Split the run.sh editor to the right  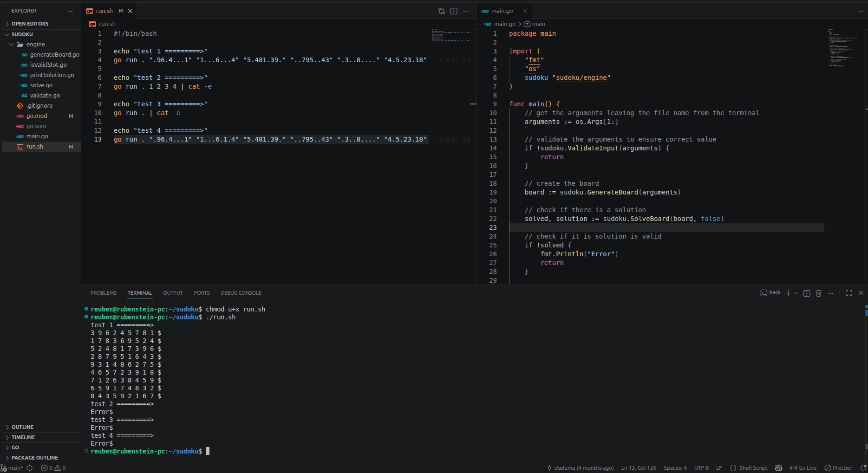click(454, 11)
